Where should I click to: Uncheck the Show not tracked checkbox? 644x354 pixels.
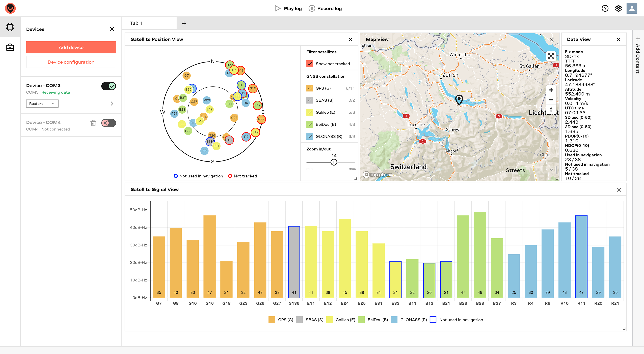coord(310,63)
